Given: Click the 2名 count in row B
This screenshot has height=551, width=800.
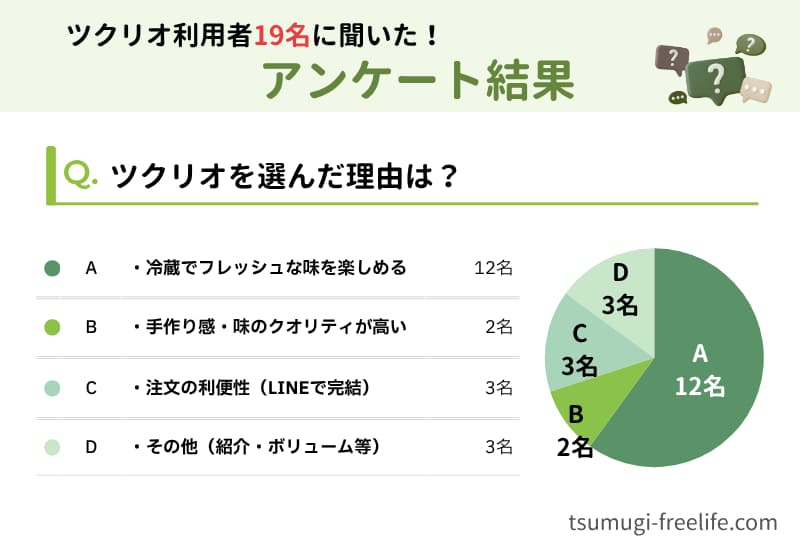Looking at the screenshot, I should pyautogui.click(x=498, y=327).
